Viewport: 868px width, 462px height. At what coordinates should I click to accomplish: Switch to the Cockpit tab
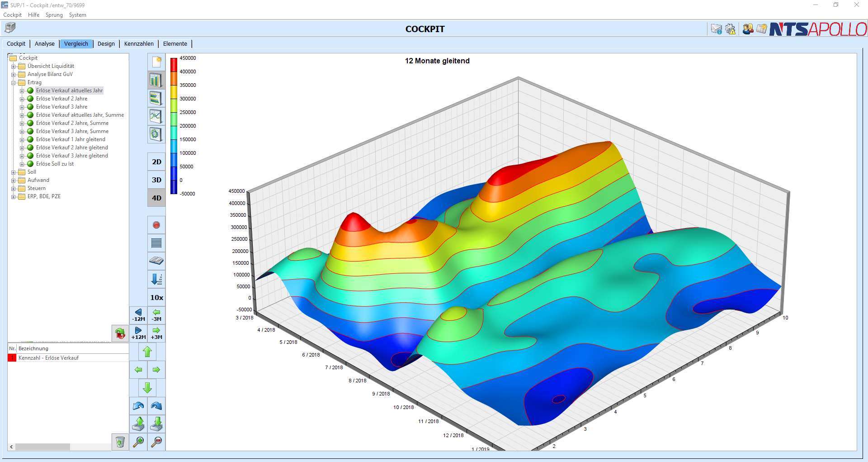click(16, 44)
